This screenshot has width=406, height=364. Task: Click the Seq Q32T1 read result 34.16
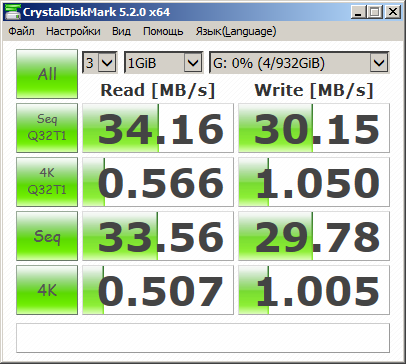(158, 128)
